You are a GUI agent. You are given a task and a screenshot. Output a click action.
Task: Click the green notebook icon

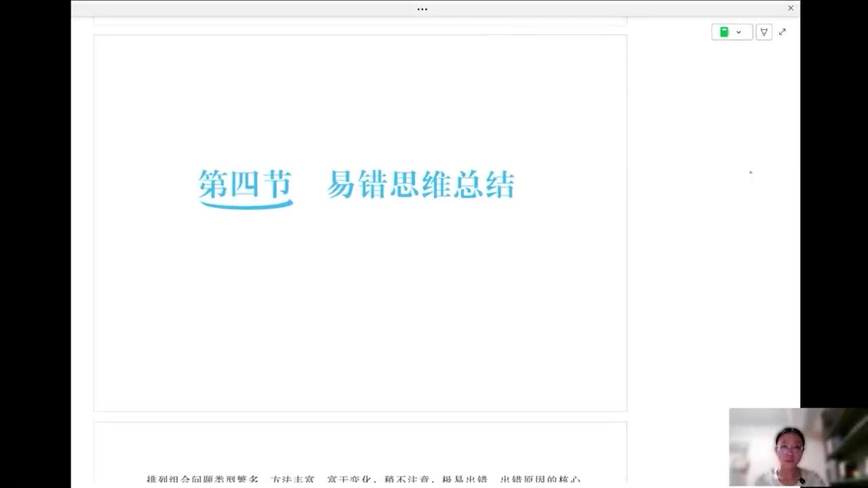pos(724,32)
